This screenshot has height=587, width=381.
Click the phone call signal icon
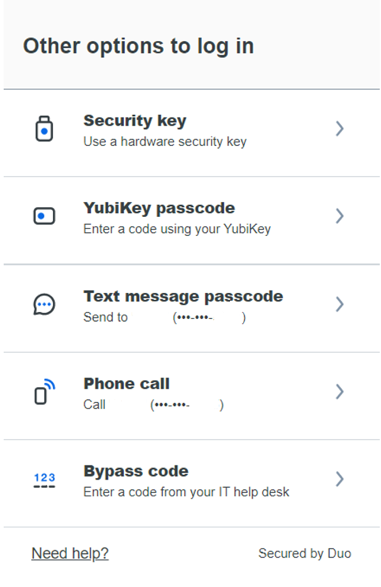click(45, 392)
